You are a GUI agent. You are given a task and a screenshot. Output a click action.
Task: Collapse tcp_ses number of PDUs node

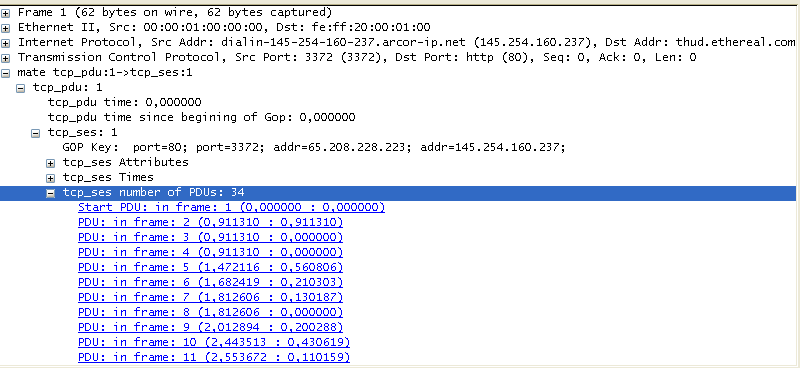point(51,193)
